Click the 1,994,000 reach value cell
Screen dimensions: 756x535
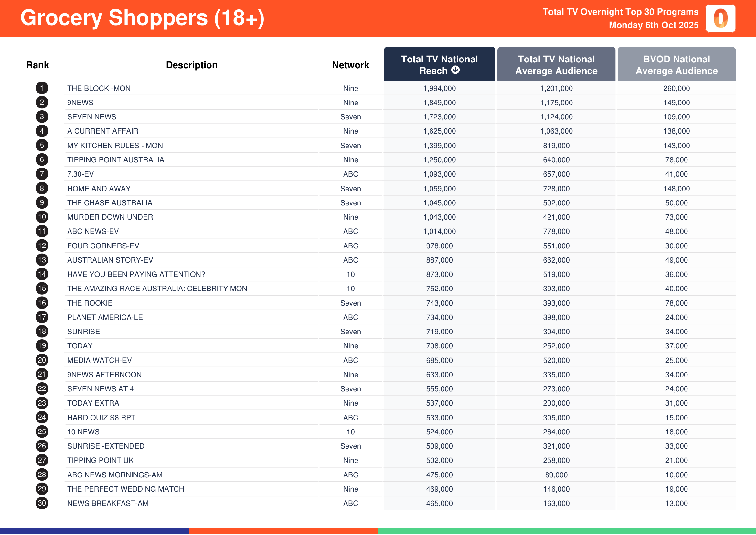click(x=439, y=89)
